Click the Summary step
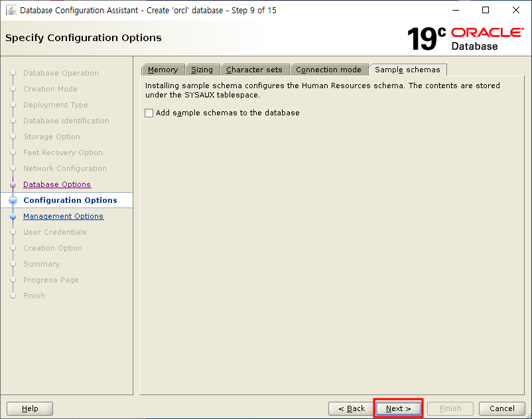532x419 pixels. point(41,264)
